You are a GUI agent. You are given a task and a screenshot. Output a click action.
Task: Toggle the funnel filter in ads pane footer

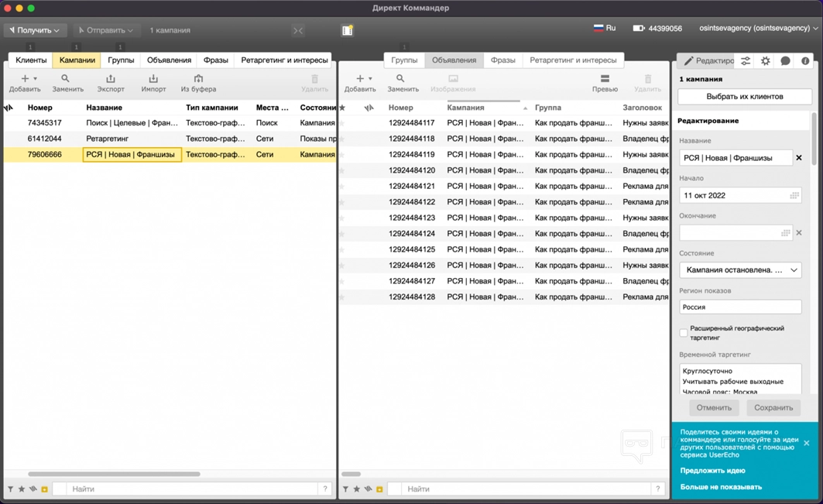pyautogui.click(x=346, y=489)
